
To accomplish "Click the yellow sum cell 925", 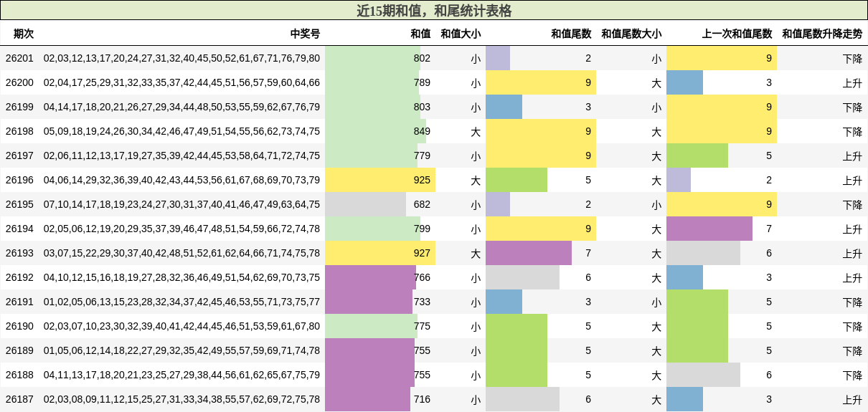I will (x=380, y=180).
